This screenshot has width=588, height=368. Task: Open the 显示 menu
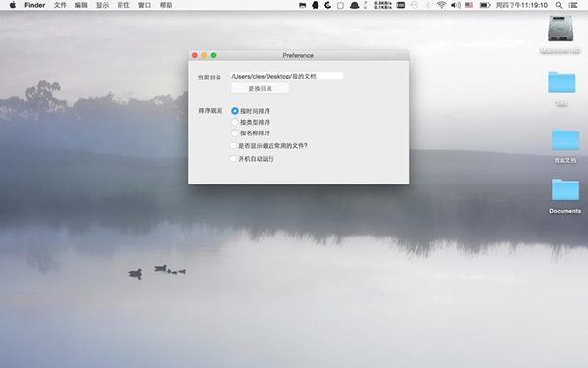coord(102,5)
